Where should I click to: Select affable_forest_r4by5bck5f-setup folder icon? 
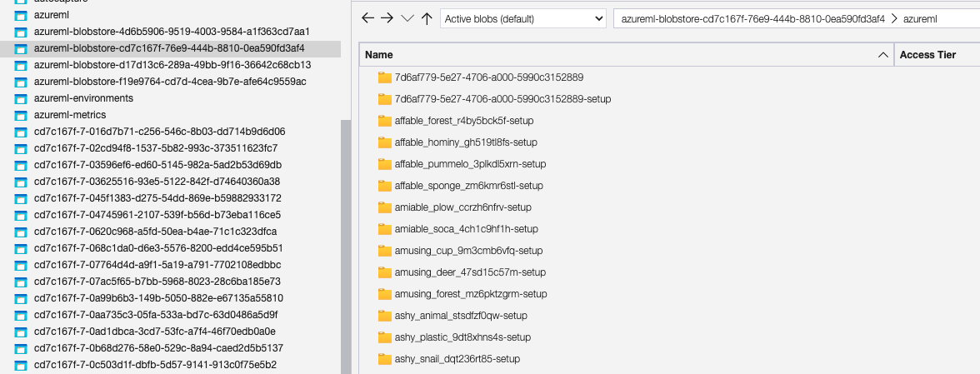pyautogui.click(x=384, y=121)
